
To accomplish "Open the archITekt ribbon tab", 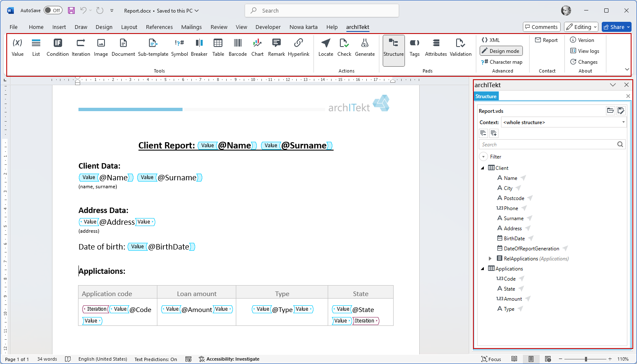I will [358, 27].
